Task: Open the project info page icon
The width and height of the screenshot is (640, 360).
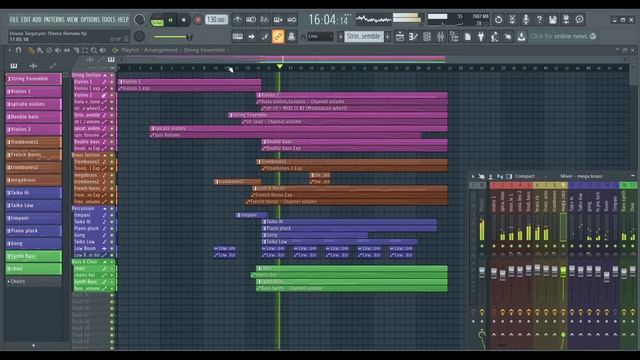Action: (x=468, y=37)
